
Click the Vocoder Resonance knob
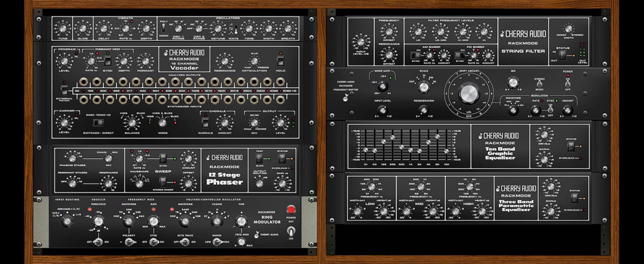224,61
